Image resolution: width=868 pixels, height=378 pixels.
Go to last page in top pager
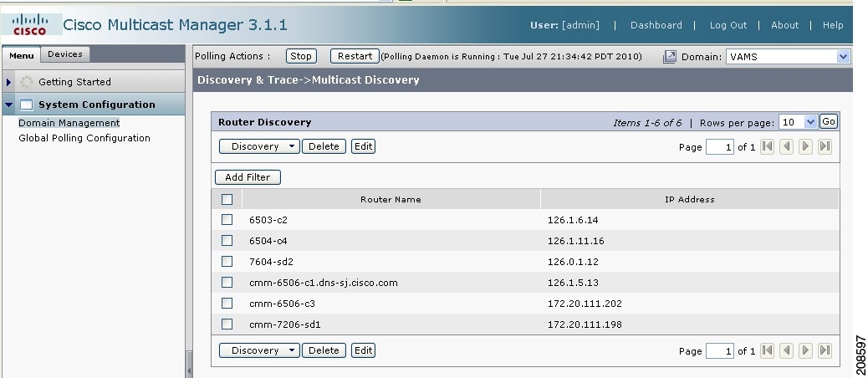[x=825, y=146]
